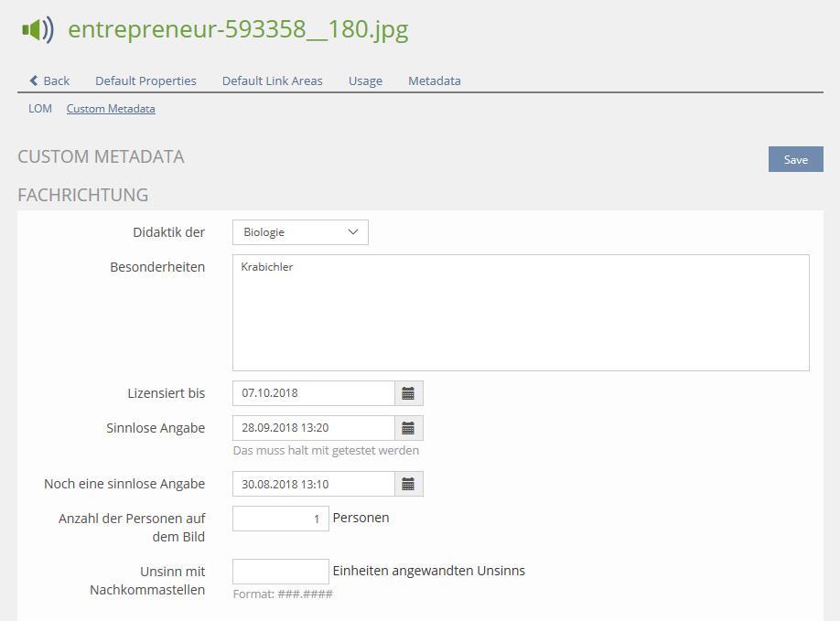Open calendar for Noch eine sinnlose Angabe
The image size is (840, 621).
pos(408,484)
